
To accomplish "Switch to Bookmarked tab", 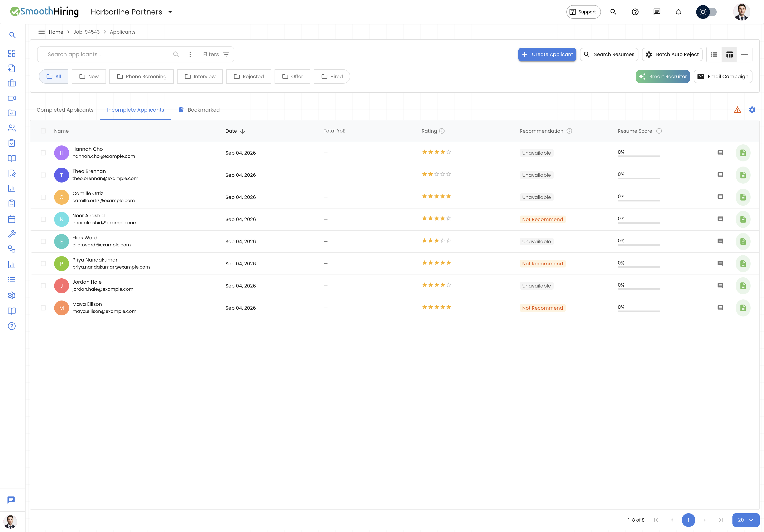I will (x=199, y=110).
